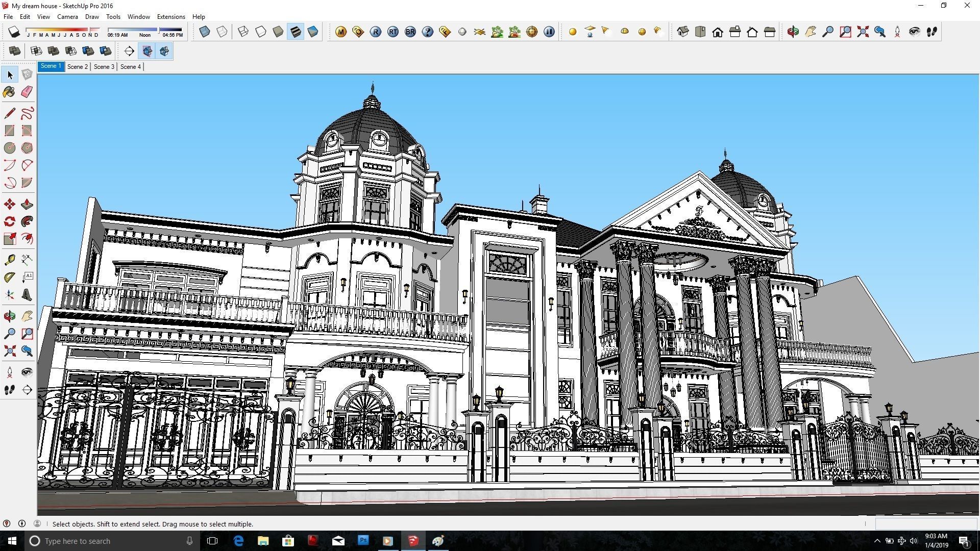Switch to Scene 2 tab
This screenshot has height=551, width=980.
pos(78,67)
